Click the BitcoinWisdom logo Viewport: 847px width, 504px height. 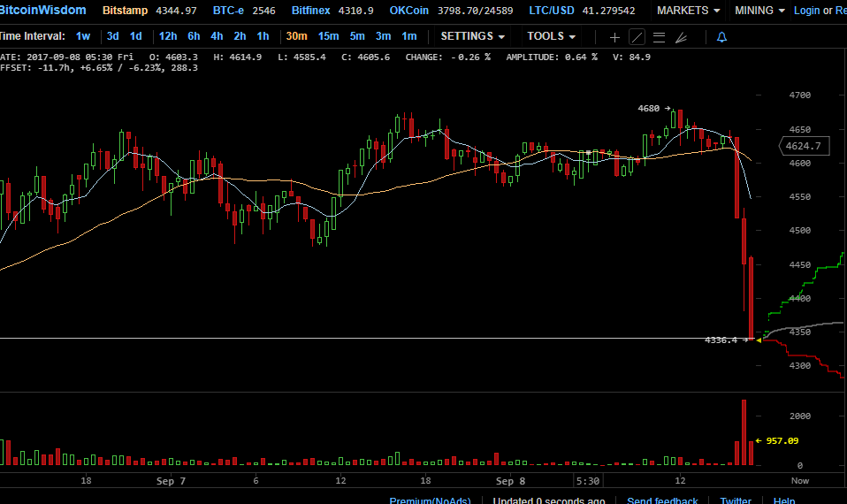43,11
